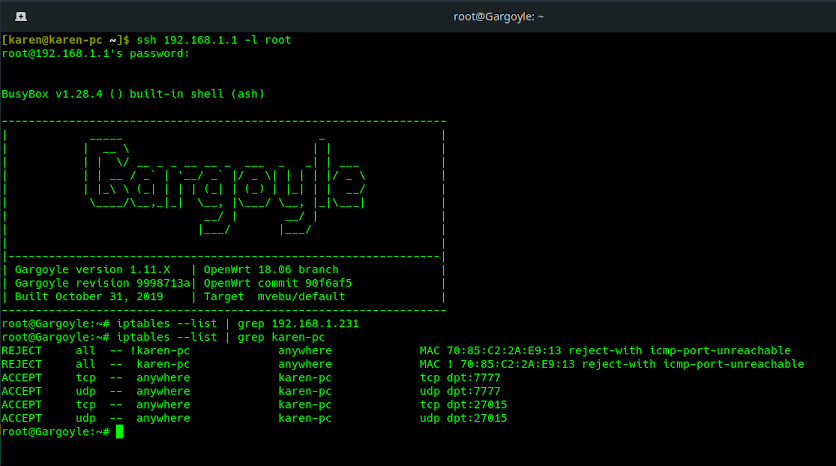Click the window title 'root@Gargoyle: ~'
Screen dimensions: 836x466
tap(499, 17)
